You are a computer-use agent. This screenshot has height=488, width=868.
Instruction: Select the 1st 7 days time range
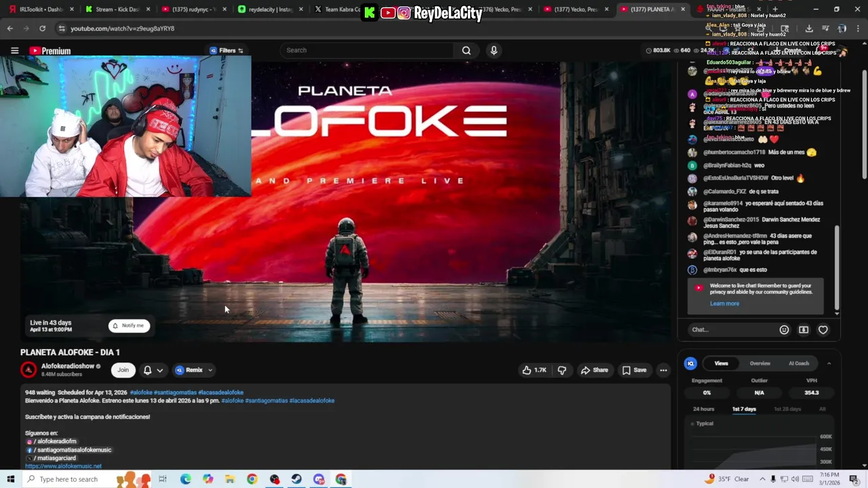744,409
